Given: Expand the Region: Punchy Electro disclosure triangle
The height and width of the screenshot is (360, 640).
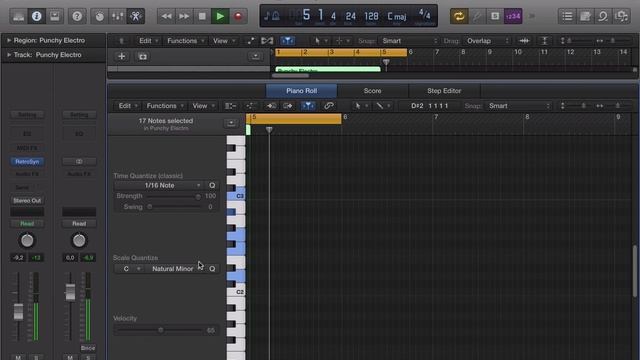Looking at the screenshot, I should [9, 40].
